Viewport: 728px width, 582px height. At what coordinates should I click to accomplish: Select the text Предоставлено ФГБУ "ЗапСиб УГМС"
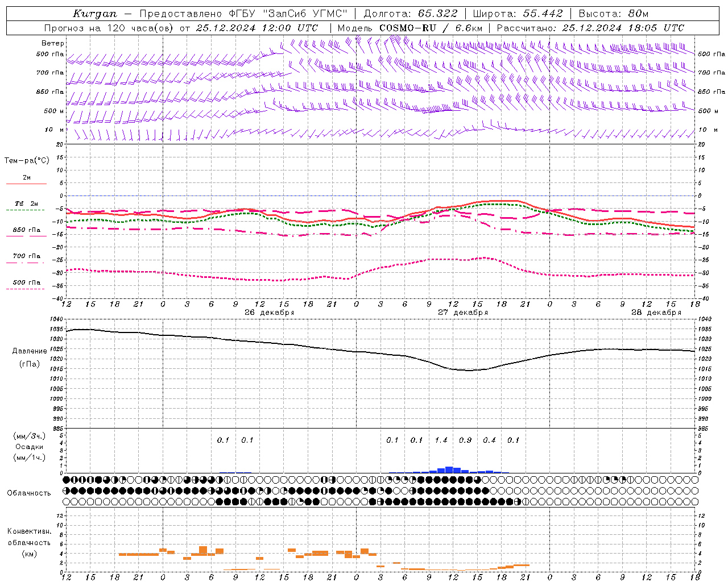(243, 14)
